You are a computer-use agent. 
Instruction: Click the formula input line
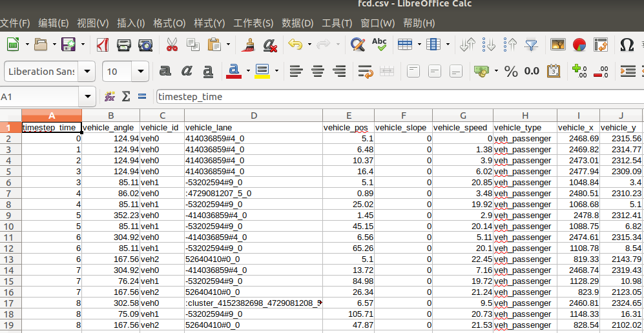[400, 97]
